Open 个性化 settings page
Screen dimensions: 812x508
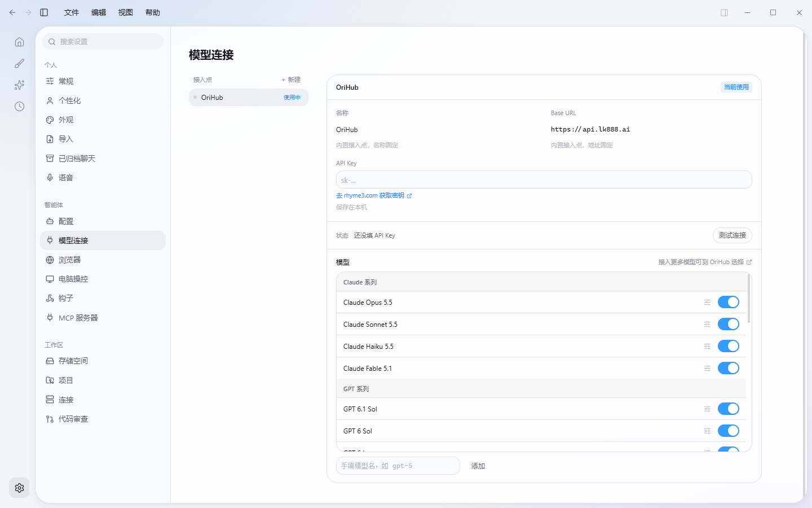(x=103, y=100)
